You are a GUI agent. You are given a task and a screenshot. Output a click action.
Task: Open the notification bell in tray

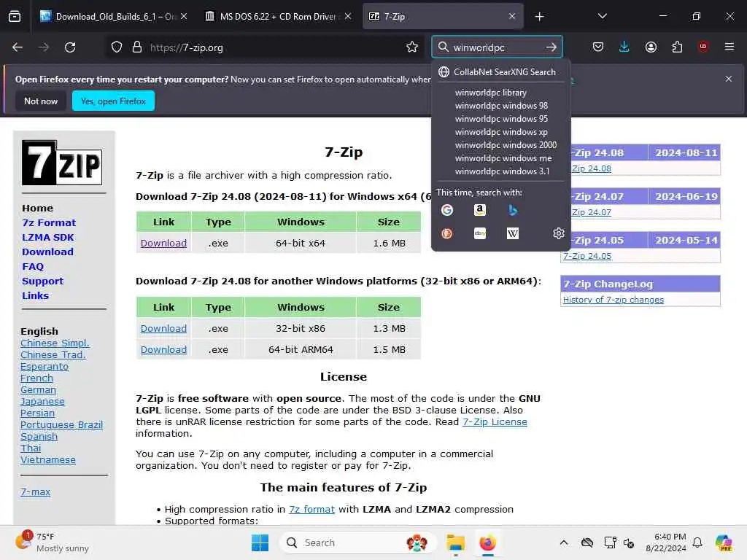click(697, 542)
